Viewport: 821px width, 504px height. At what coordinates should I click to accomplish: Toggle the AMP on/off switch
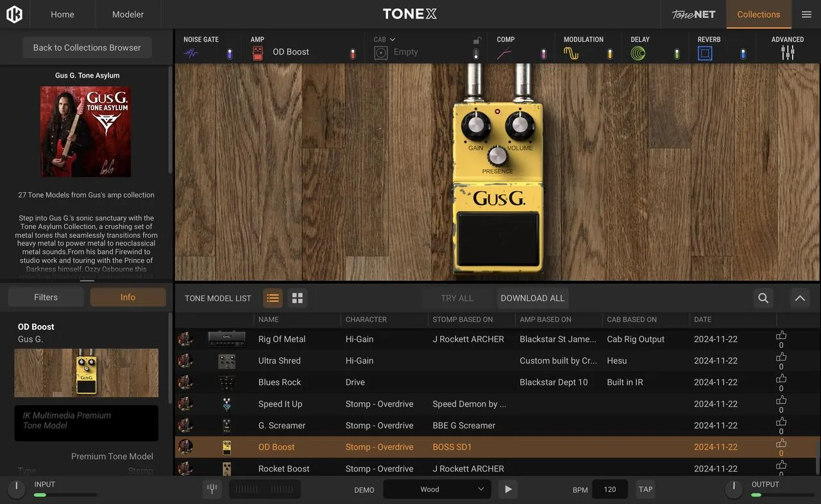[x=352, y=54]
